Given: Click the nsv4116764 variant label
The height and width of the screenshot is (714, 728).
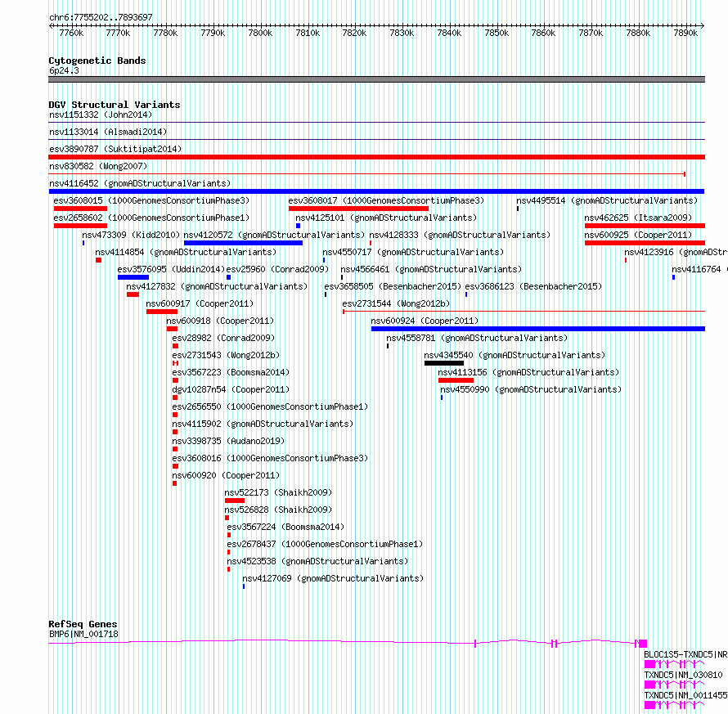Looking at the screenshot, I should [699, 269].
